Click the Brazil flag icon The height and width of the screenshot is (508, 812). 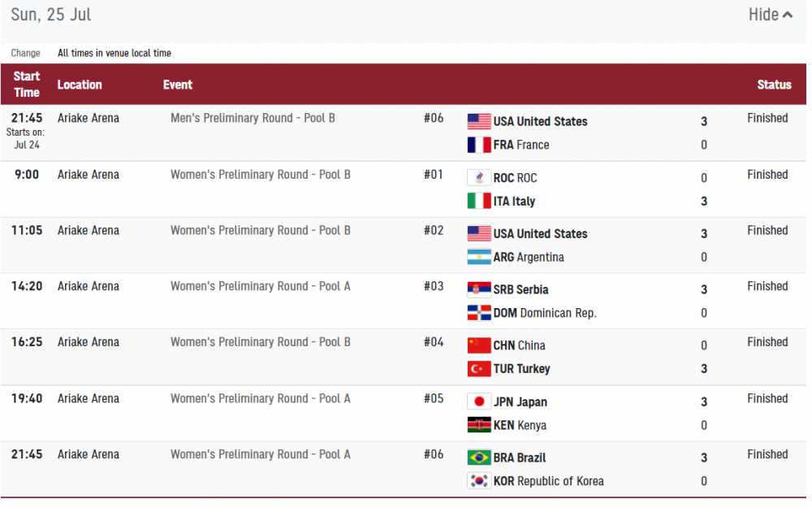click(479, 458)
